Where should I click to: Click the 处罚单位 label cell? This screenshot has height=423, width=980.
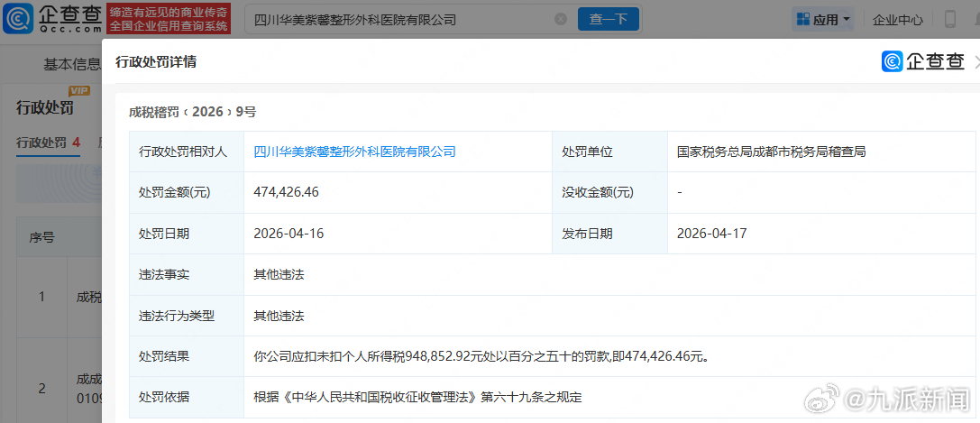tap(609, 152)
